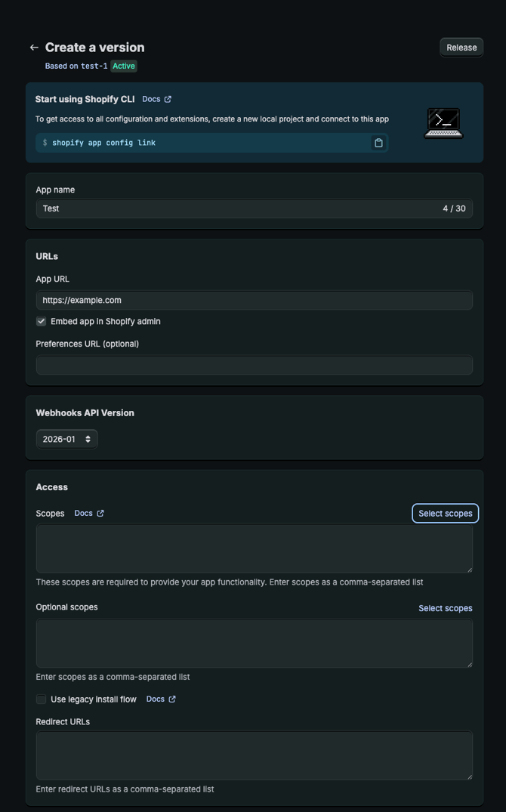
Task: Click inside the App URL input field
Action: click(254, 300)
